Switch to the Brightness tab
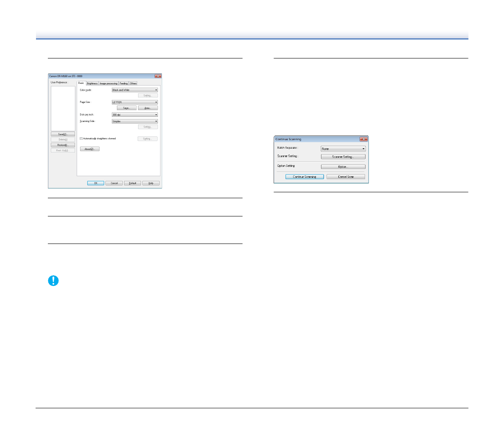The height and width of the screenshot is (432, 504). click(92, 83)
